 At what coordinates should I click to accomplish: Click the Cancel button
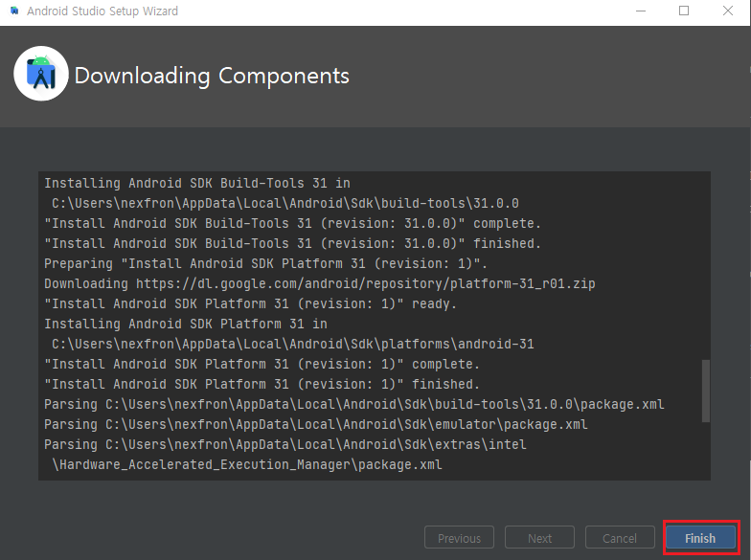(x=620, y=538)
